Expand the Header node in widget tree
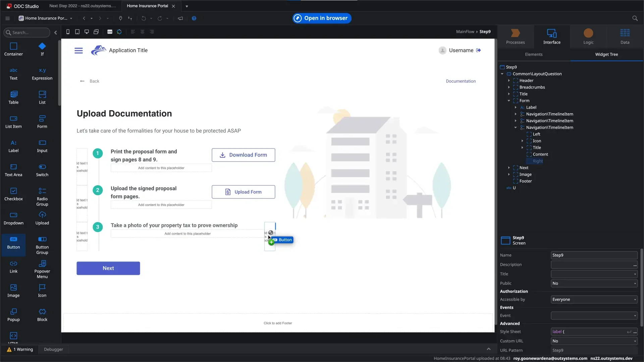Image resolution: width=644 pixels, height=362 pixels. point(509,80)
